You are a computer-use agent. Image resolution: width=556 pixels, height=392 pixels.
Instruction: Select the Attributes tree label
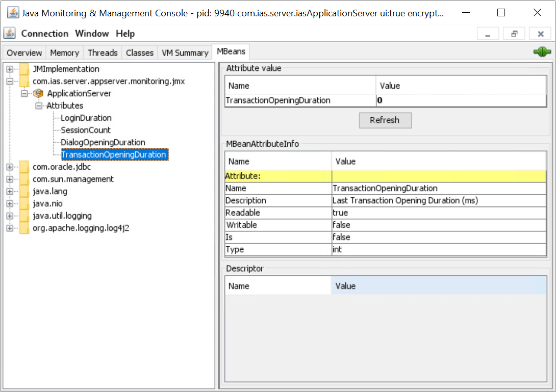click(65, 106)
